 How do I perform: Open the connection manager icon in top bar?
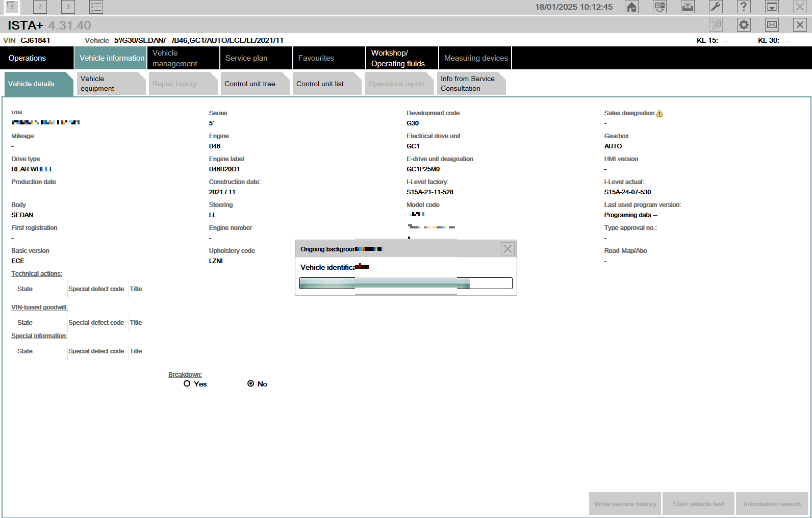[x=659, y=7]
